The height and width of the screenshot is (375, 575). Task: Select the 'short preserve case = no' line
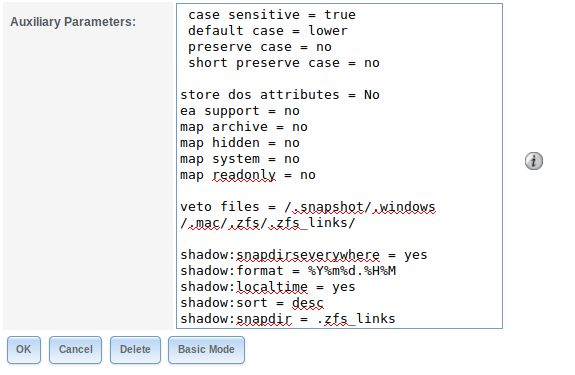point(284,63)
